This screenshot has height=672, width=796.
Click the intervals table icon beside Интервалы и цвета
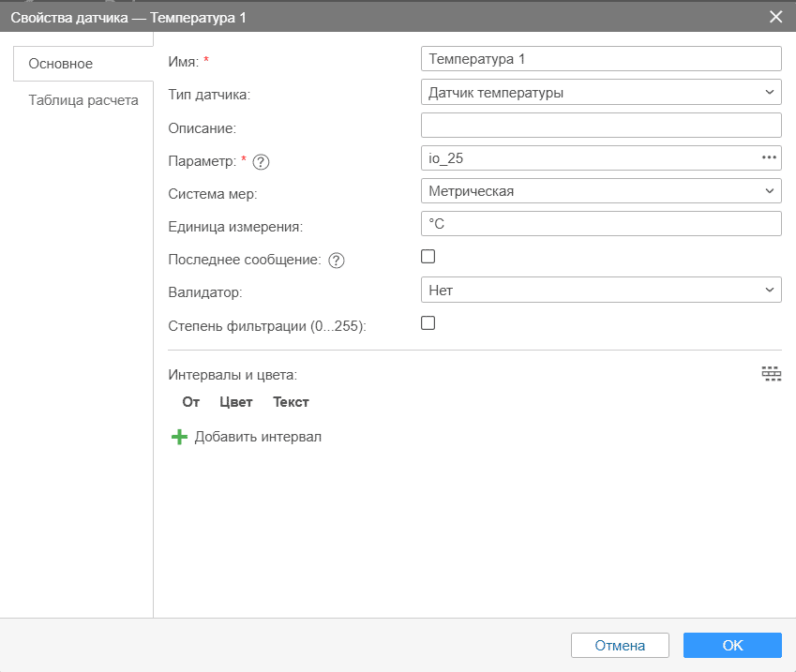pyautogui.click(x=771, y=374)
